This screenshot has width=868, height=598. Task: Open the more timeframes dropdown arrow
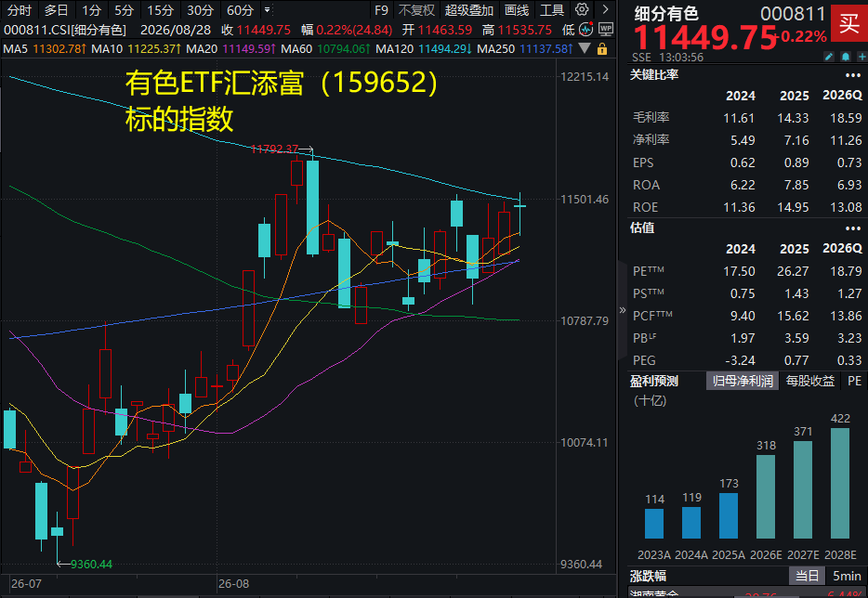tap(267, 10)
